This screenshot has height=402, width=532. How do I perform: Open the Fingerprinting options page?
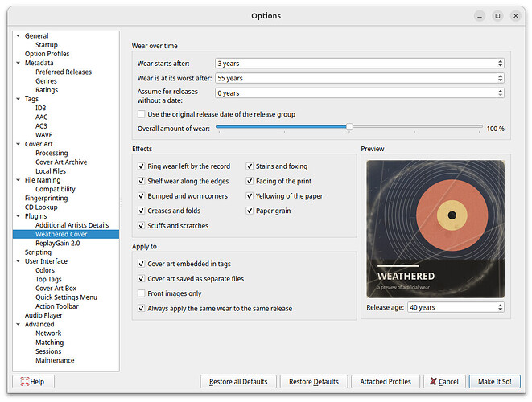click(46, 198)
